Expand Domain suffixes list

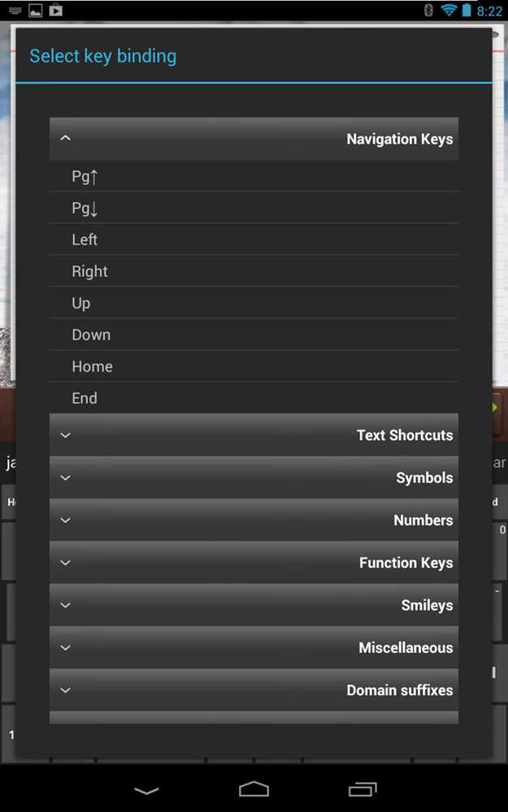click(254, 689)
